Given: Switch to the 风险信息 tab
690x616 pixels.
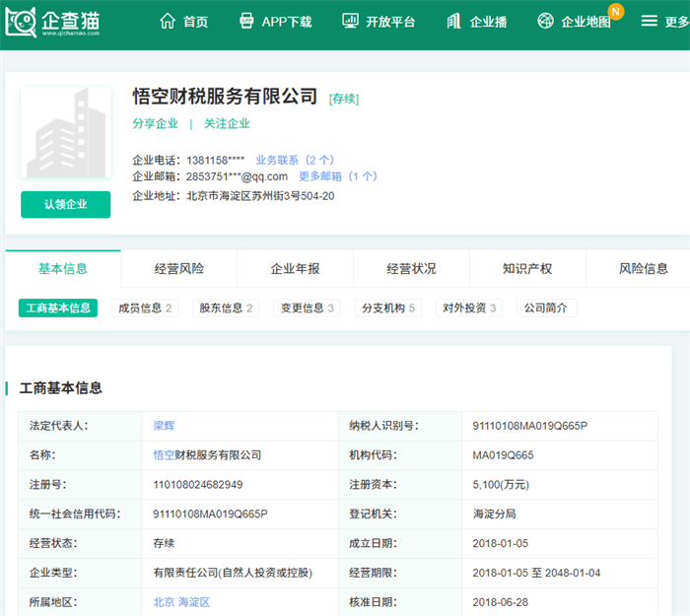Looking at the screenshot, I should 644,268.
